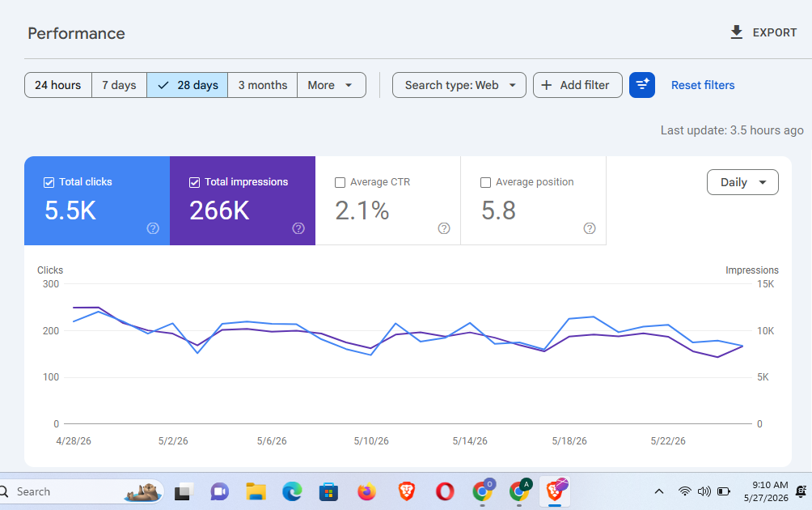The image size is (812, 510).
Task: Click the Clicks axis title
Action: click(50, 270)
